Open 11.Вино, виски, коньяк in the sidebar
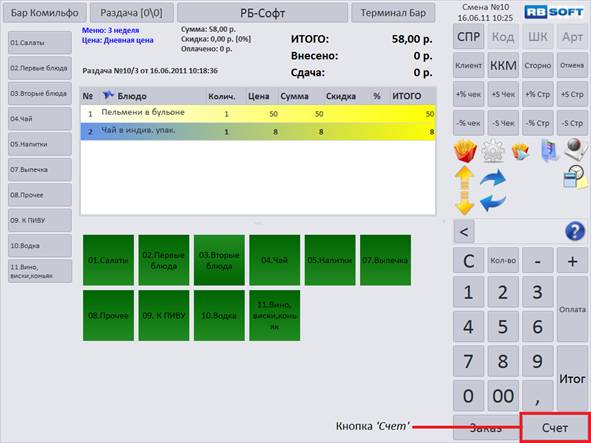This screenshot has width=591, height=443. [x=40, y=271]
